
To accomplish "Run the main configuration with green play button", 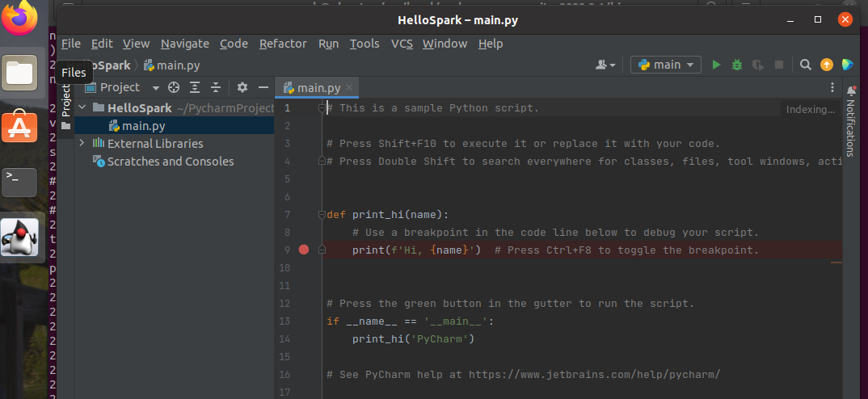I will (x=716, y=65).
